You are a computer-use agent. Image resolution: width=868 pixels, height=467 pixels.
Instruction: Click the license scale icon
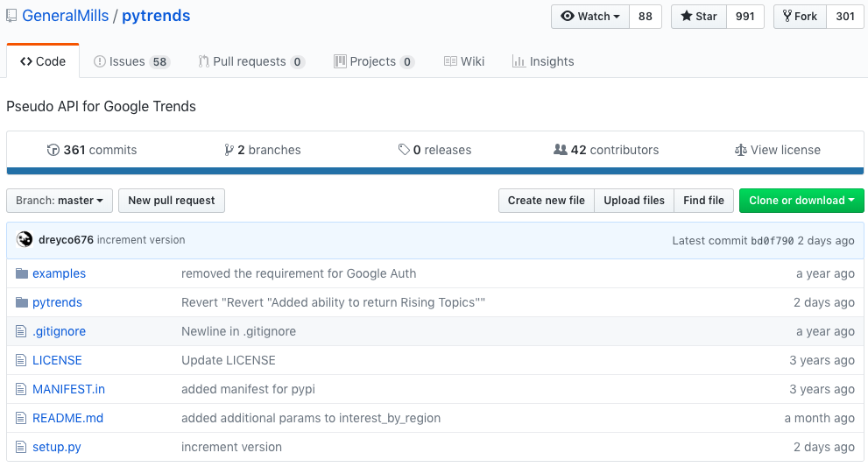pyautogui.click(x=741, y=150)
